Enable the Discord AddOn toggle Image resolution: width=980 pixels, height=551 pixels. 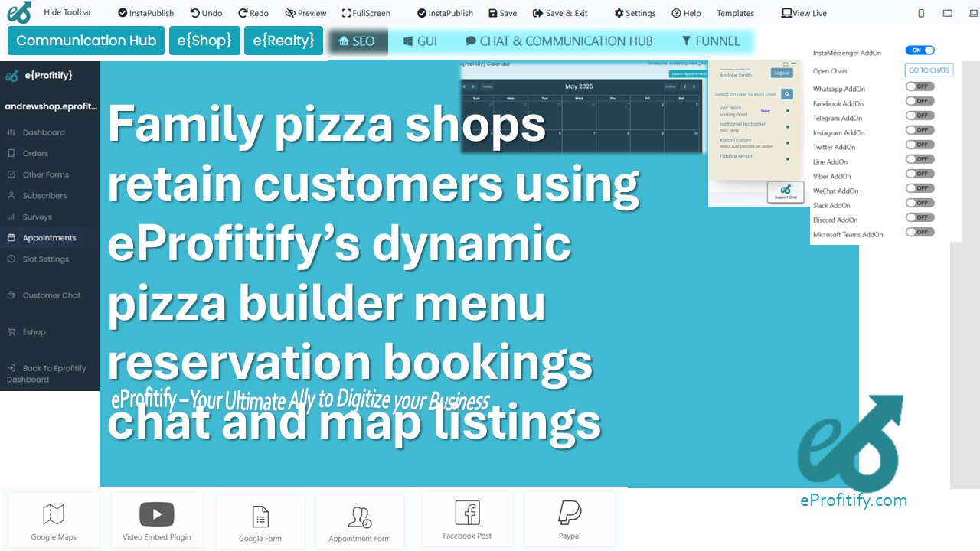(920, 217)
